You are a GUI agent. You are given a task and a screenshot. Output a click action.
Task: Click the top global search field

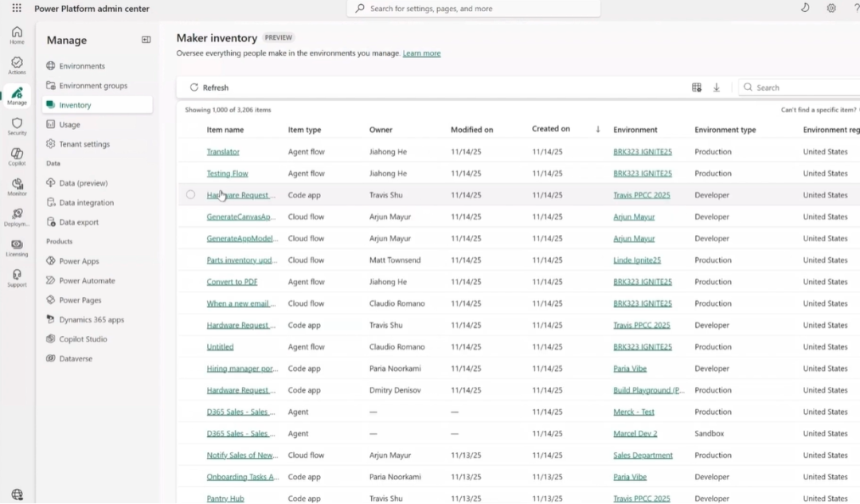tap(473, 8)
